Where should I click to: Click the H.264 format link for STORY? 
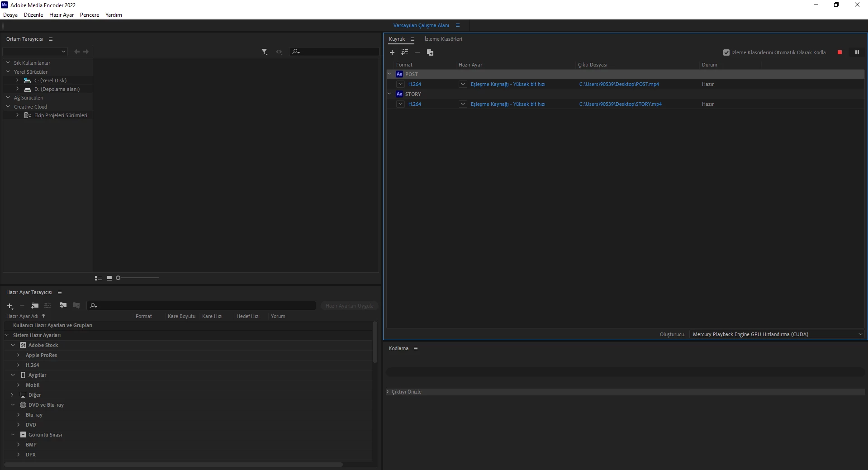(415, 104)
